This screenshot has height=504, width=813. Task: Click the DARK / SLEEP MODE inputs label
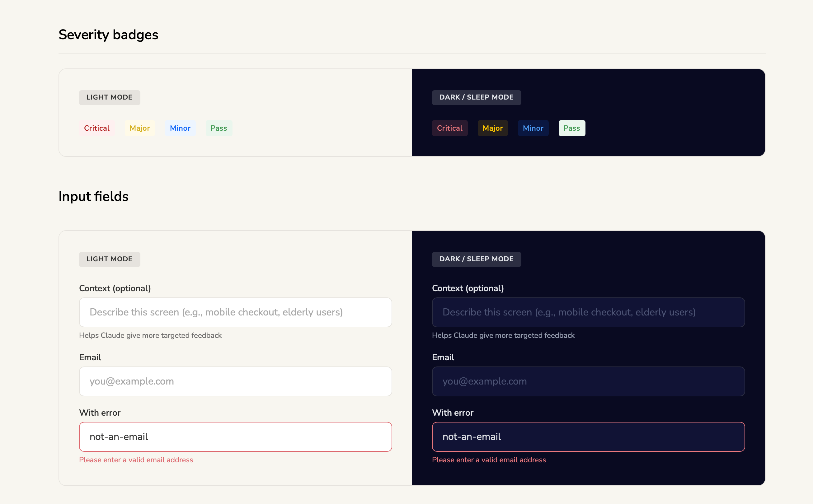point(476,259)
